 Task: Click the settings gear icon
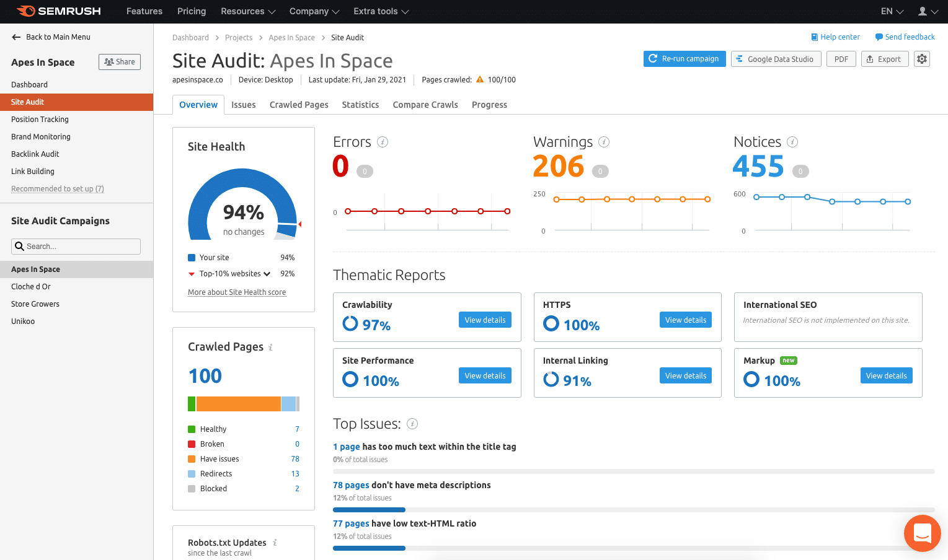pos(922,59)
